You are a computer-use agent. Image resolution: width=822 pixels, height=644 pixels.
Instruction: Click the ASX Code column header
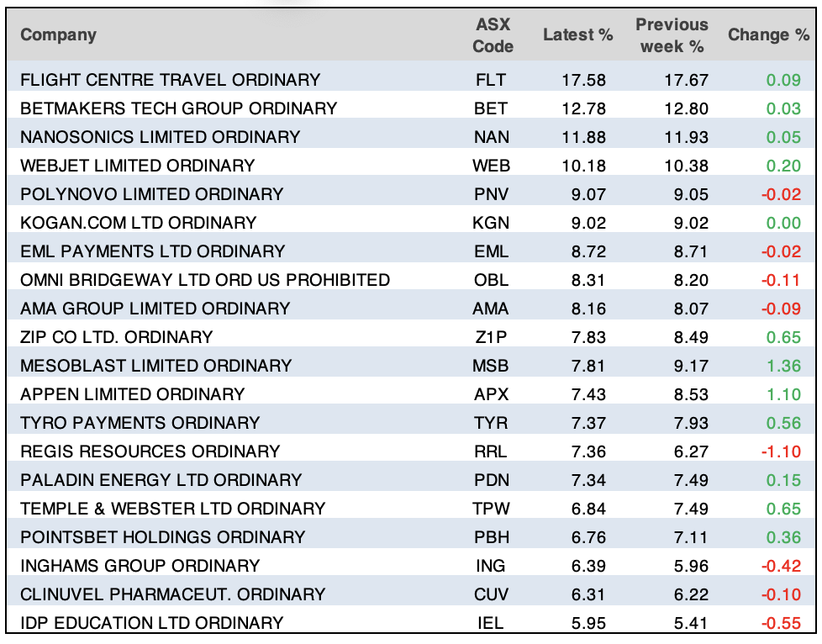(493, 34)
